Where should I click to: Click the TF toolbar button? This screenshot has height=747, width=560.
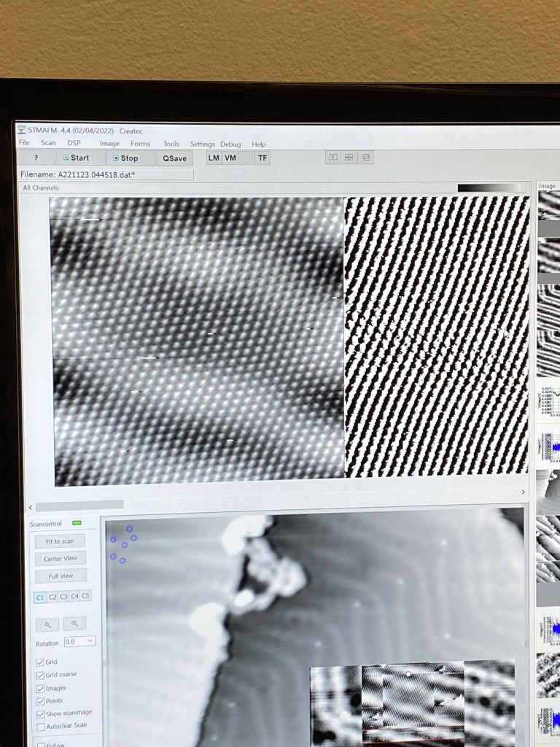click(x=262, y=158)
